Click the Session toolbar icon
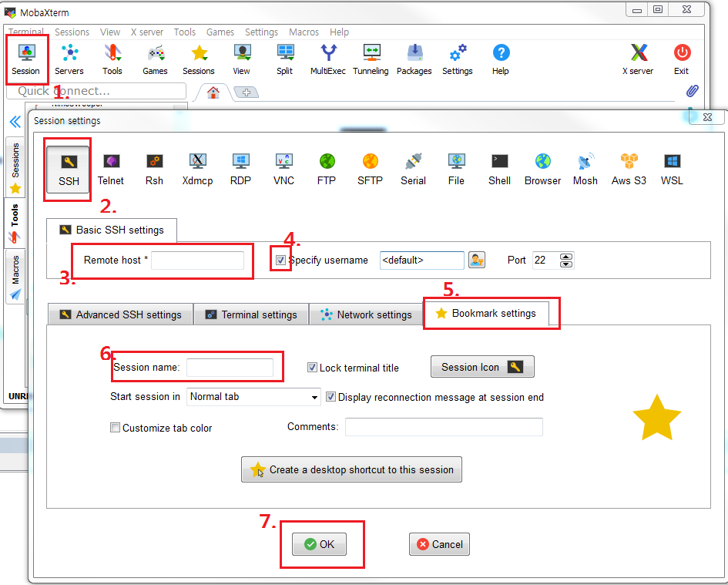 coord(26,59)
